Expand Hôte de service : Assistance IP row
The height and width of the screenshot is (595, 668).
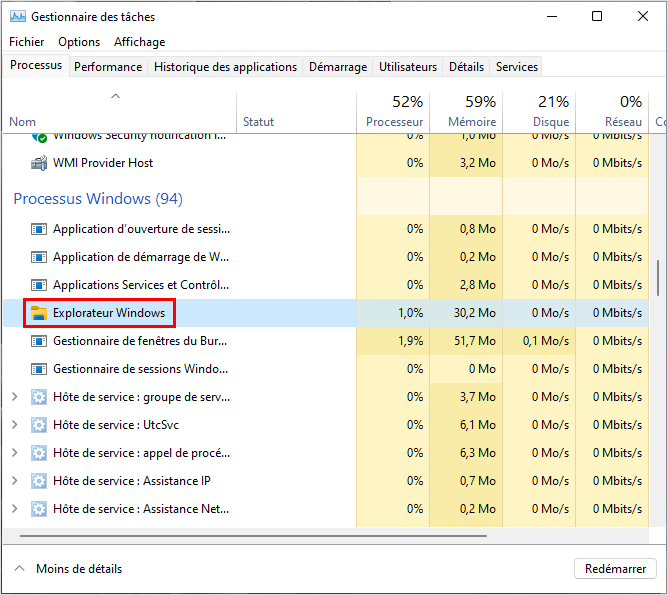click(15, 481)
